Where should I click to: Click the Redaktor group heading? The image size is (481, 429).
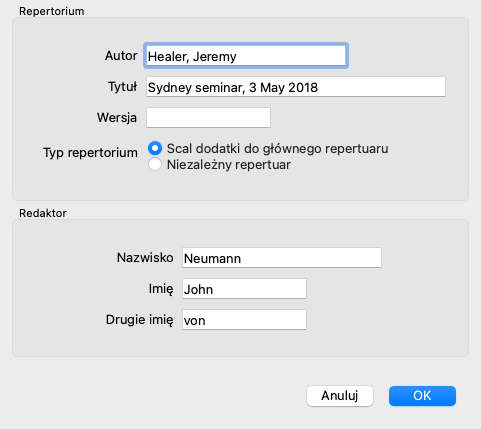(43, 213)
